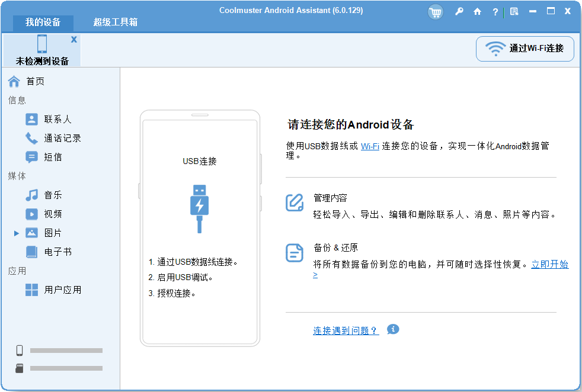Viewport: 582px width, 392px height.
Task: Click the 应用 section header
Action: (x=17, y=271)
